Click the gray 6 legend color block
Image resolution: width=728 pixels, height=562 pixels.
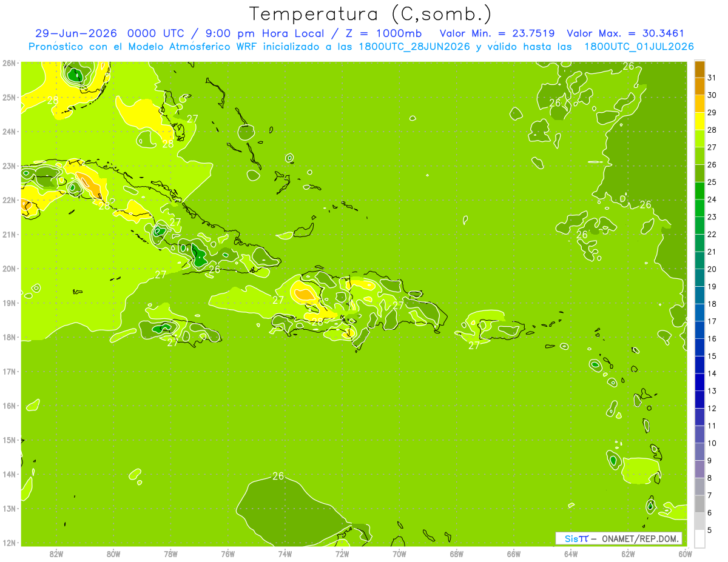[699, 521]
